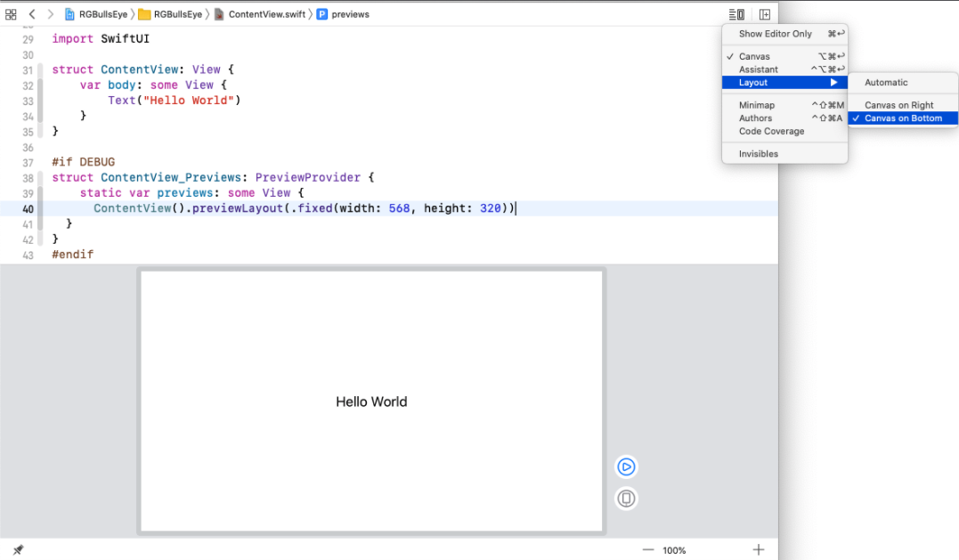Select ContentView.swift in breadcrumb
The image size is (959, 560).
coord(260,14)
